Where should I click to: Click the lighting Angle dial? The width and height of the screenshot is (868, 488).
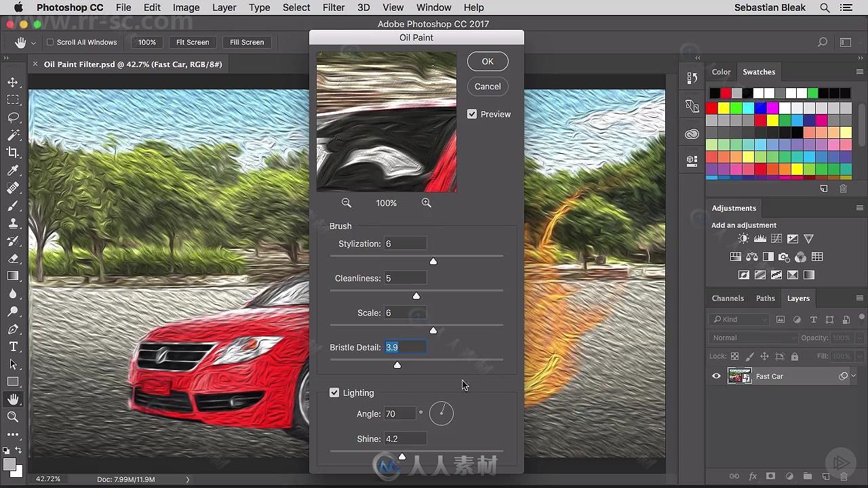pos(441,413)
